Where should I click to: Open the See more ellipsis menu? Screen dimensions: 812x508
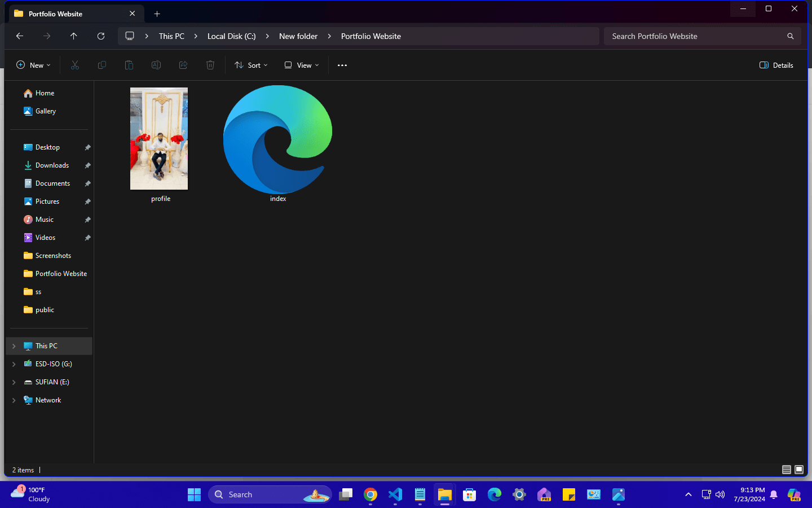[x=342, y=65]
